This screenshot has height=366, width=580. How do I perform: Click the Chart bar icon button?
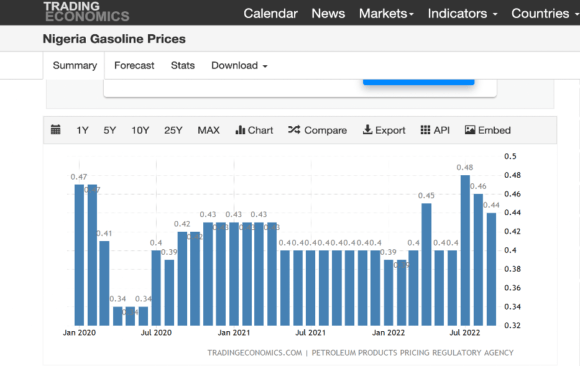254,130
